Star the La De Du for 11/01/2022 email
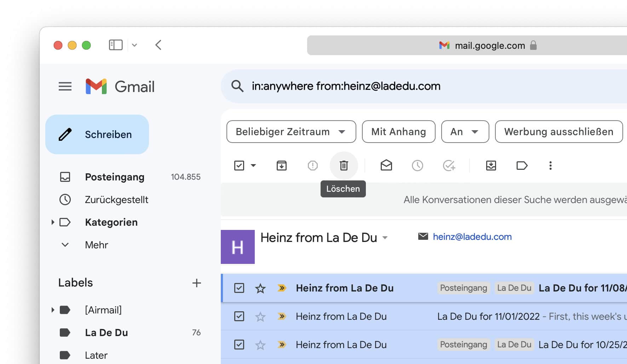The image size is (627, 364). point(260,317)
